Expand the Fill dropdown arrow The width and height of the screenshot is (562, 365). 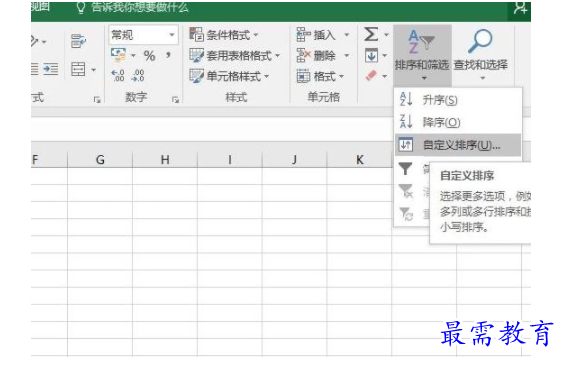click(x=385, y=56)
